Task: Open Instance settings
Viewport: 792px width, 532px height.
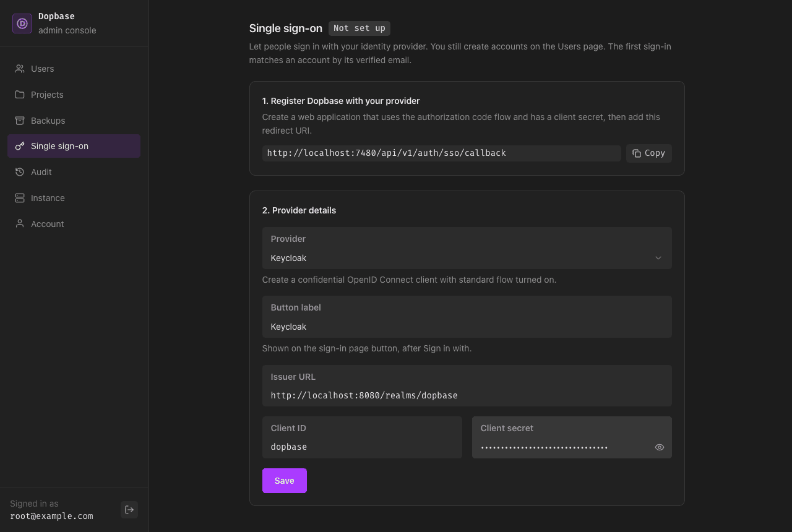Action: click(x=74, y=198)
